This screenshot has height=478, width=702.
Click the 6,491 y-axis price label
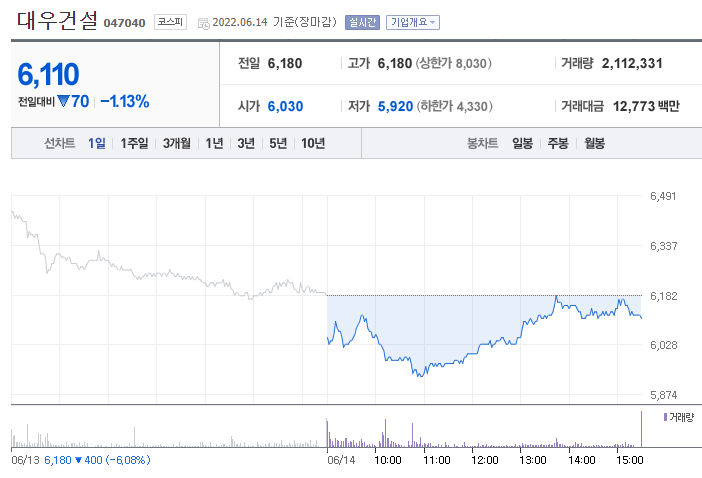tap(663, 196)
